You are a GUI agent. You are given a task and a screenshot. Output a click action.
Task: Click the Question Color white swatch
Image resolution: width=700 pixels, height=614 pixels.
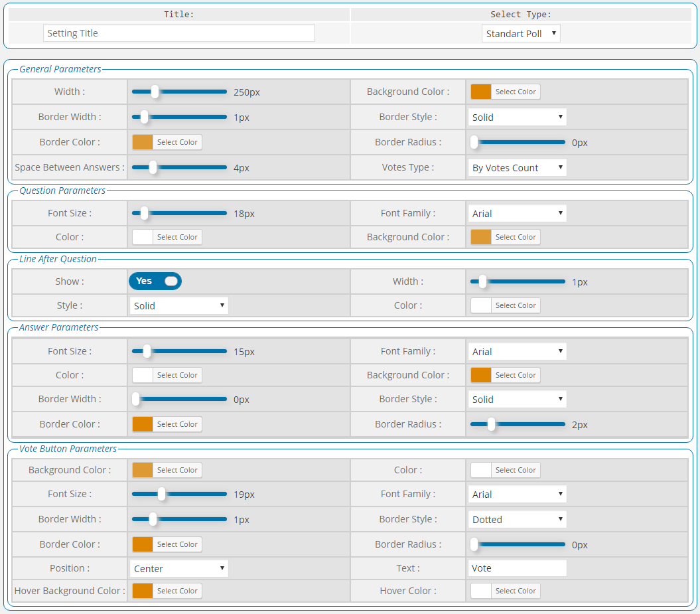click(143, 237)
